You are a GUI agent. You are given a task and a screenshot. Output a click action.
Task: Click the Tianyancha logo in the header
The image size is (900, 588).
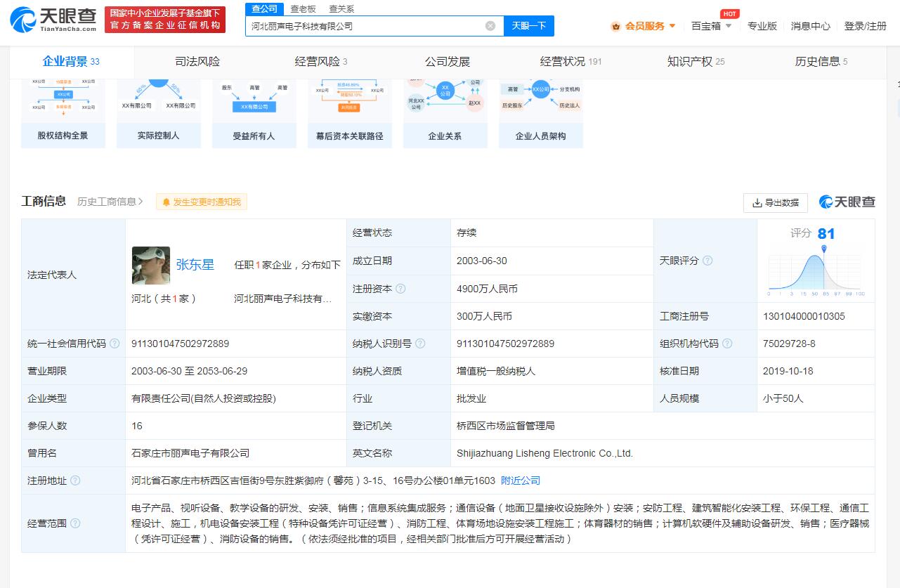[53, 19]
